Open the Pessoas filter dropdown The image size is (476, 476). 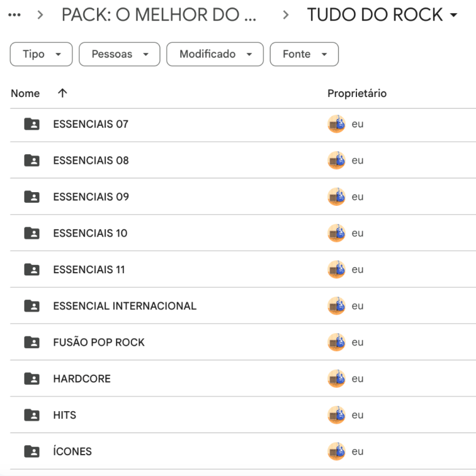pyautogui.click(x=119, y=54)
